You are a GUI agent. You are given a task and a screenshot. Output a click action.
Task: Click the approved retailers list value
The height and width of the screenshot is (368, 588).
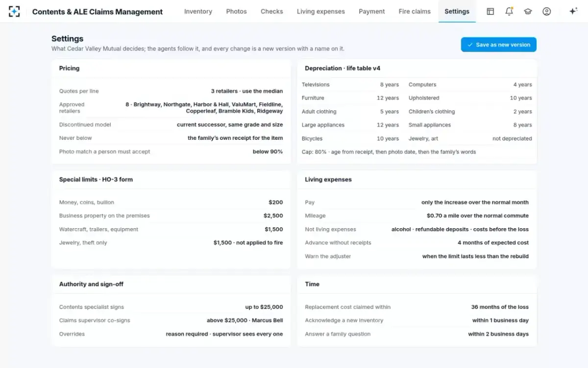(x=204, y=108)
